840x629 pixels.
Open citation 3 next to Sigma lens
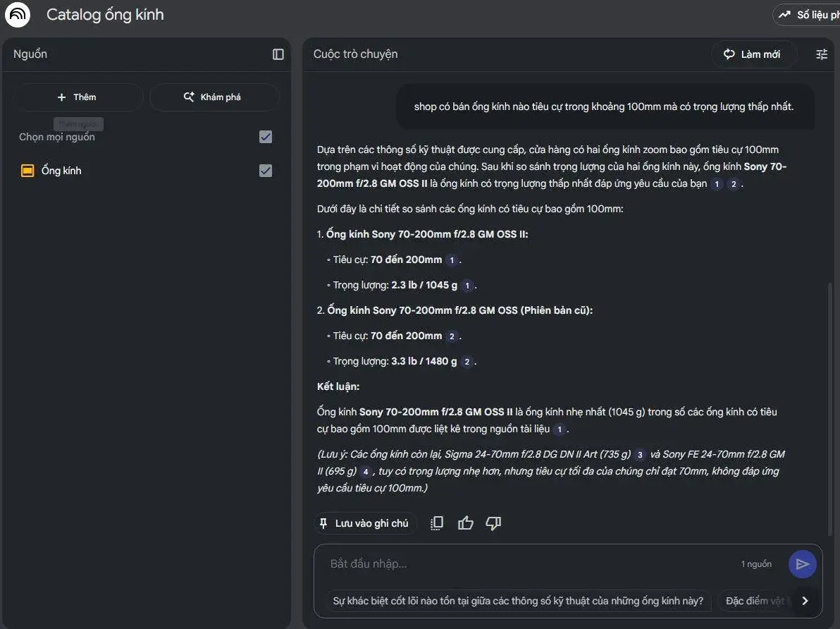[640, 455]
